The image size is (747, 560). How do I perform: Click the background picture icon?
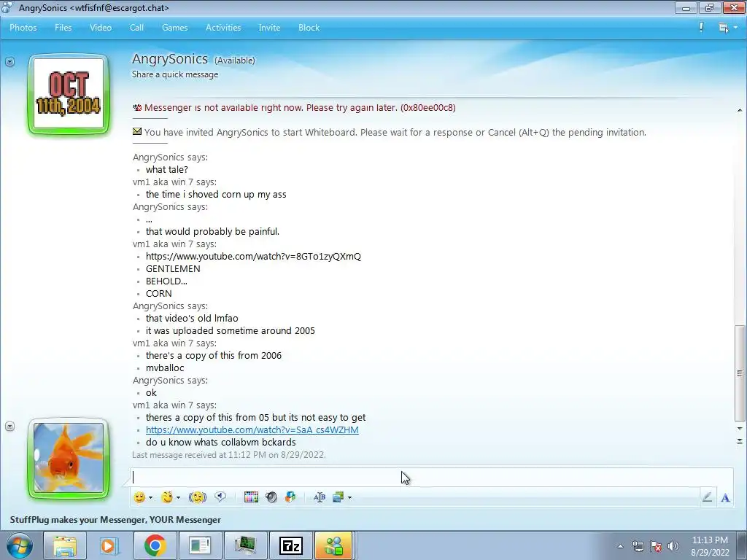coord(338,497)
